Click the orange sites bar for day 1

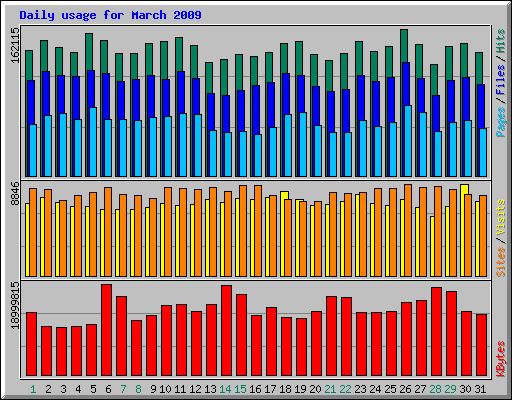(x=33, y=232)
